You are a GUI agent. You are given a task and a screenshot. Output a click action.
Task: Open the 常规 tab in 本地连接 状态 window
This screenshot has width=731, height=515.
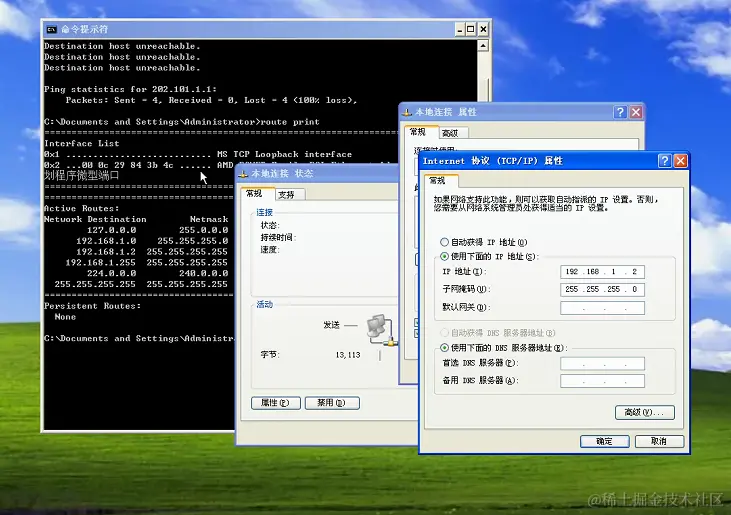click(x=258, y=193)
